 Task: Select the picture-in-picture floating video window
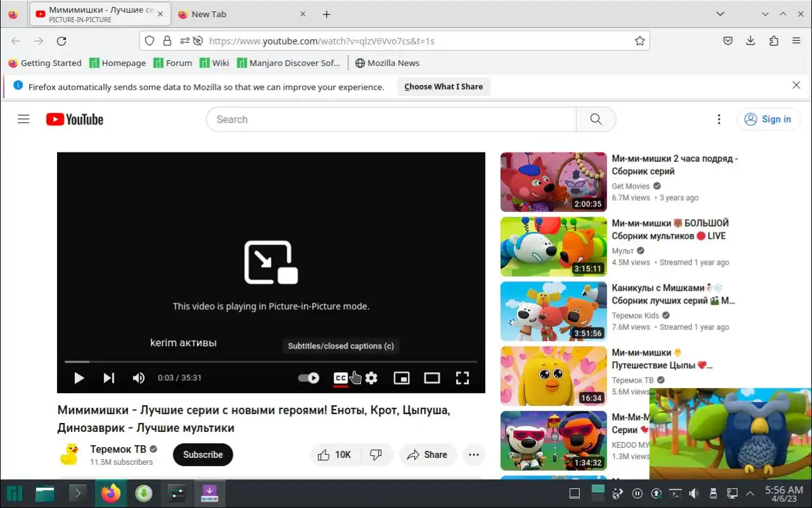coord(730,434)
